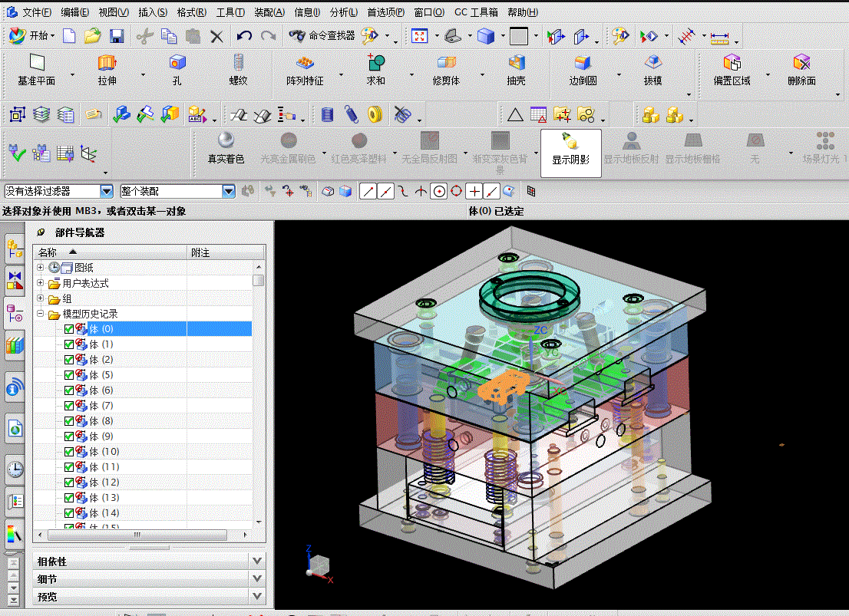Screen dimensions: 849x616
Task: Open the 文件(F) menu
Action: point(36,12)
